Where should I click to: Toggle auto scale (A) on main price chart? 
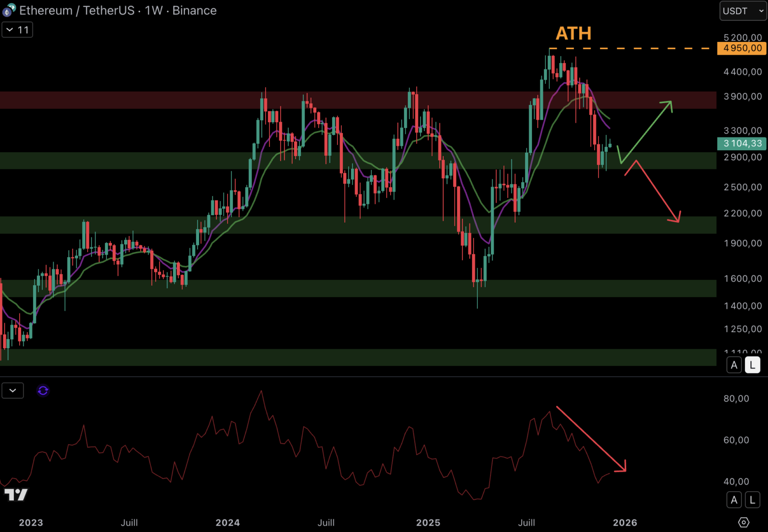pos(734,365)
